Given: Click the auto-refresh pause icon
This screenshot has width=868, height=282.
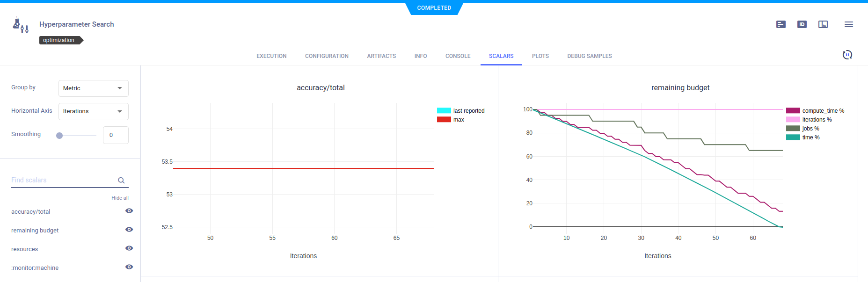Looking at the screenshot, I should coord(847,55).
